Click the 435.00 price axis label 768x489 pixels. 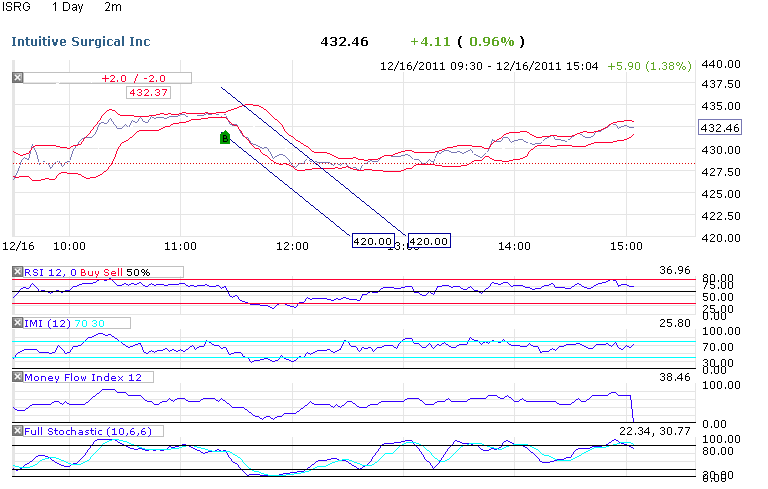pos(721,106)
